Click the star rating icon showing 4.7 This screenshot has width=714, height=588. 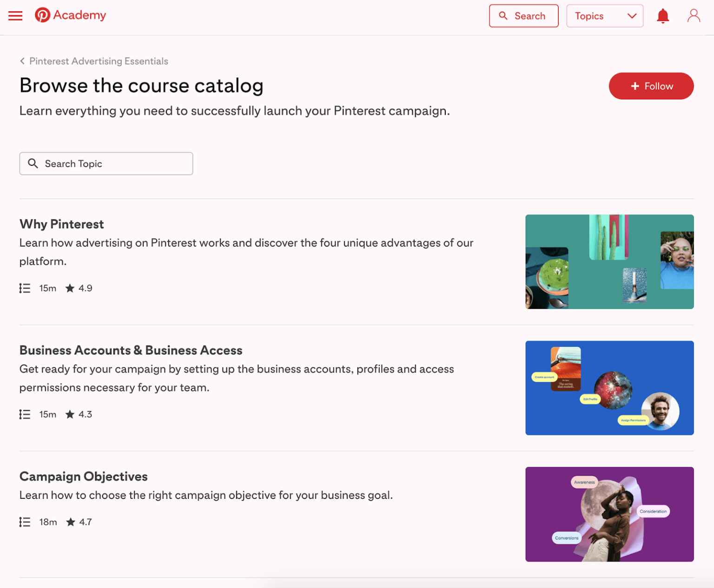coord(71,522)
